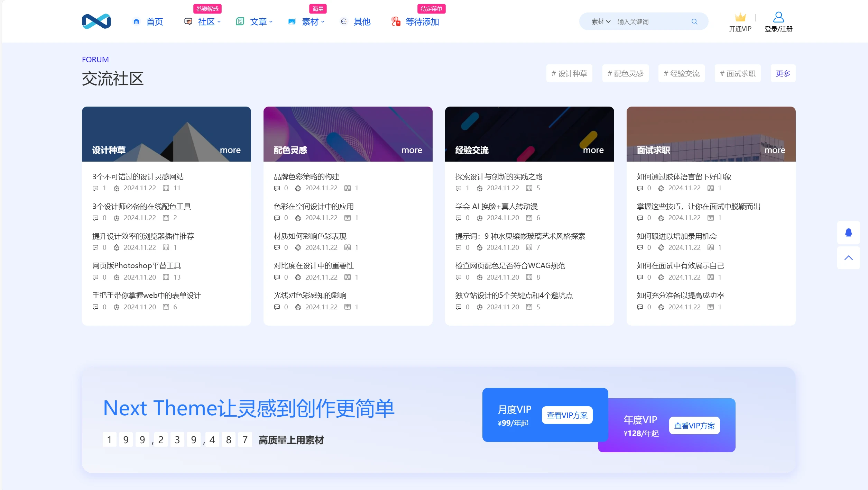868x490 pixels.
Task: Open the 其他 menu item
Action: [x=362, y=22]
